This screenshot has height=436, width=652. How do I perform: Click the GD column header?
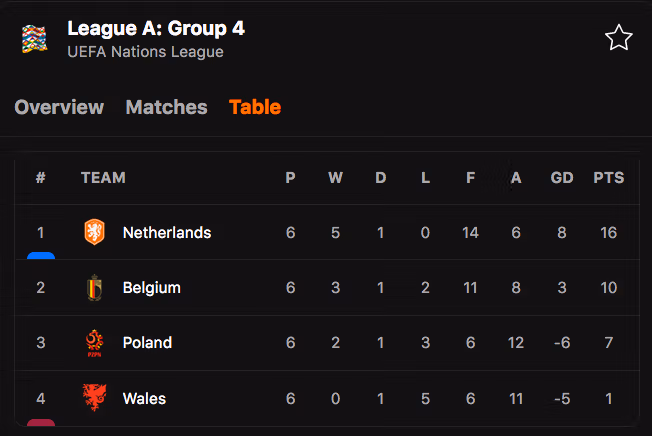coord(562,178)
